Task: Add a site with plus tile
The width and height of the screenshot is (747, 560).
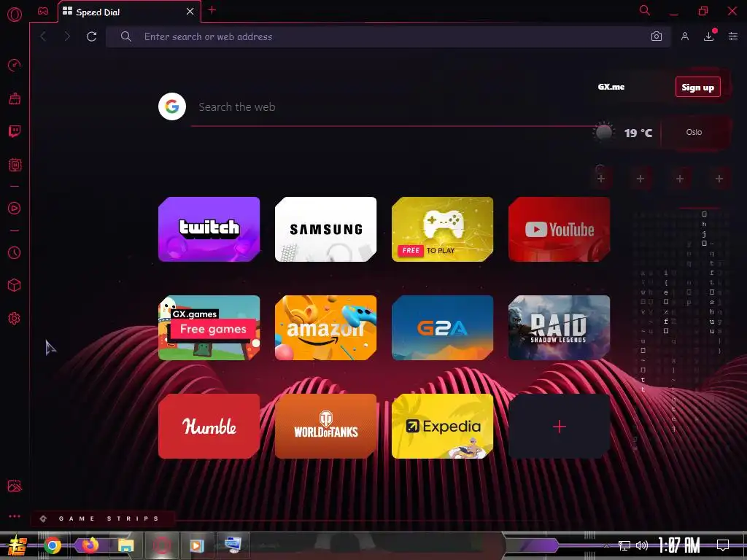Action: coord(560,426)
